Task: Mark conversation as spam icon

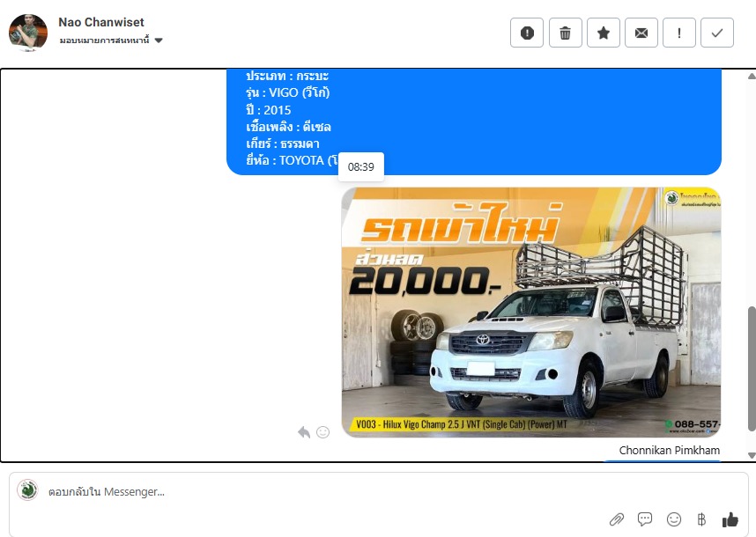Action: (x=527, y=33)
